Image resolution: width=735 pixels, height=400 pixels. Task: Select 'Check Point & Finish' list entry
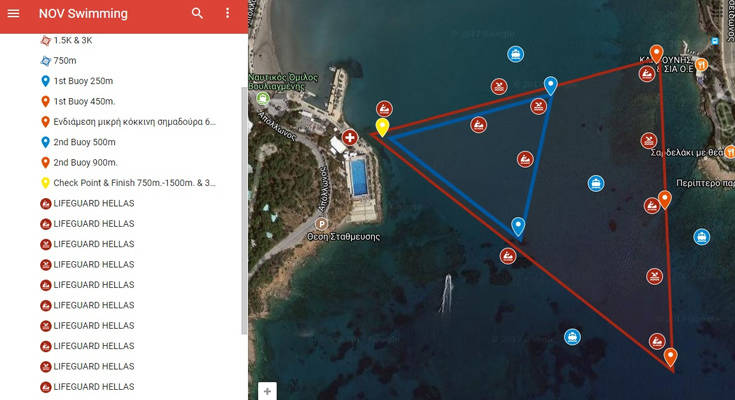click(134, 183)
